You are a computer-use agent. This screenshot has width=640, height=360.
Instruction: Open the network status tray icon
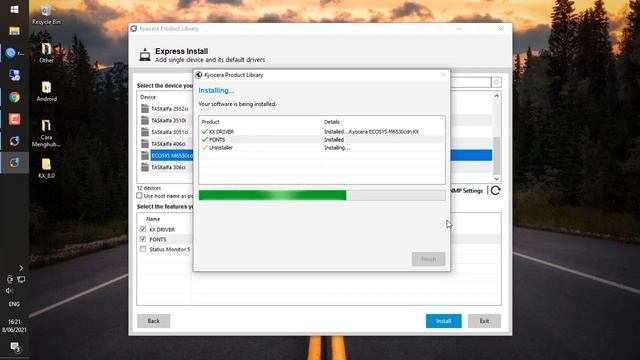coord(21,279)
